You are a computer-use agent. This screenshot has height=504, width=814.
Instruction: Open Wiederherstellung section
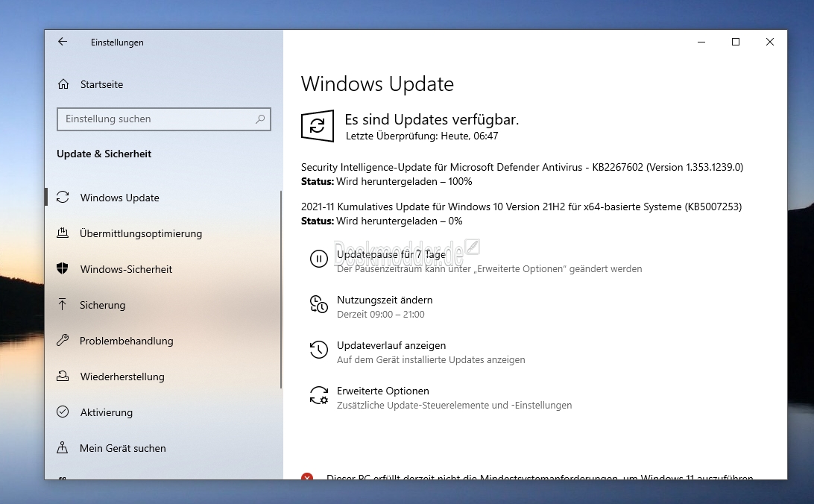[x=122, y=377]
